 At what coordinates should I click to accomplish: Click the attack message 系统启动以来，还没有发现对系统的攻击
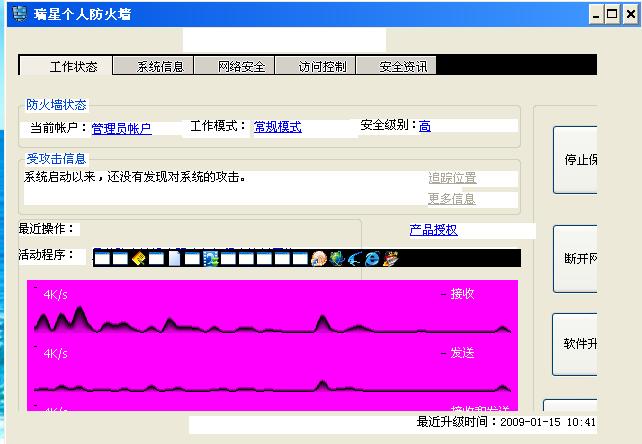tap(135, 177)
